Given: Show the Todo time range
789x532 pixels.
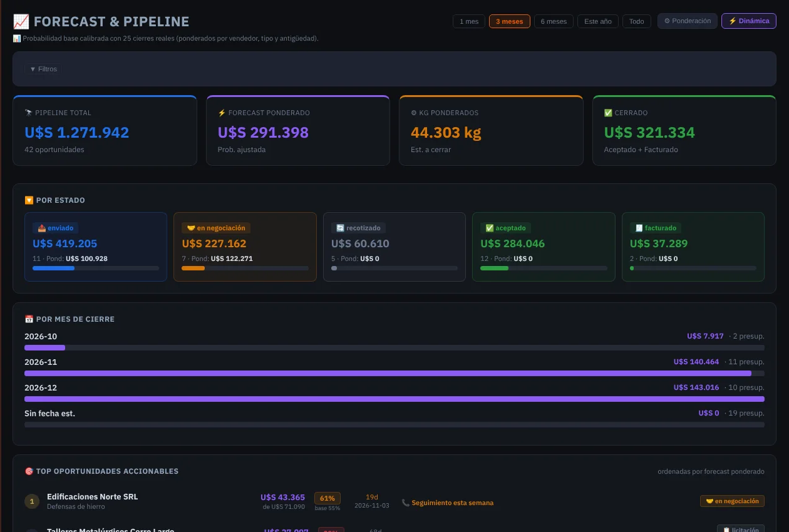Looking at the screenshot, I should click(637, 21).
